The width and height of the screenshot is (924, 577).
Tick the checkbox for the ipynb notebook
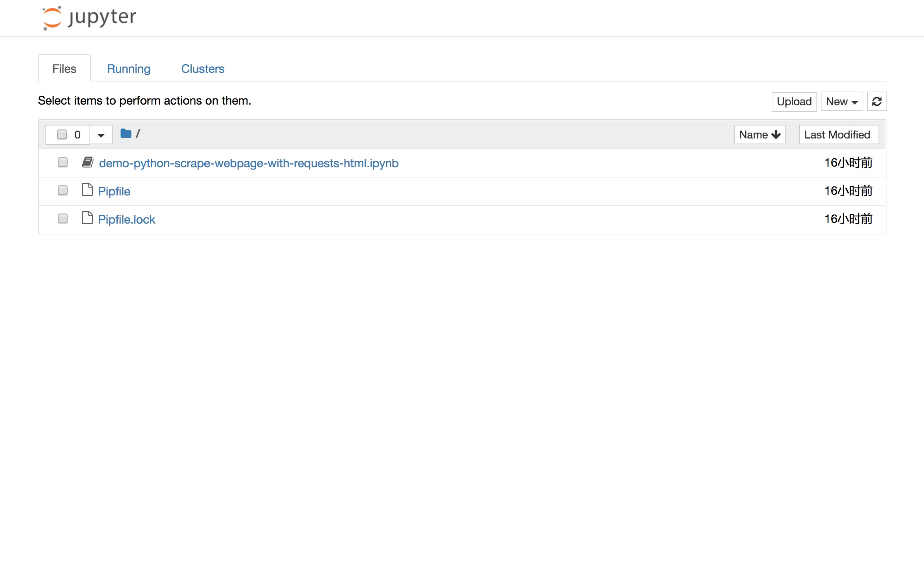(62, 163)
